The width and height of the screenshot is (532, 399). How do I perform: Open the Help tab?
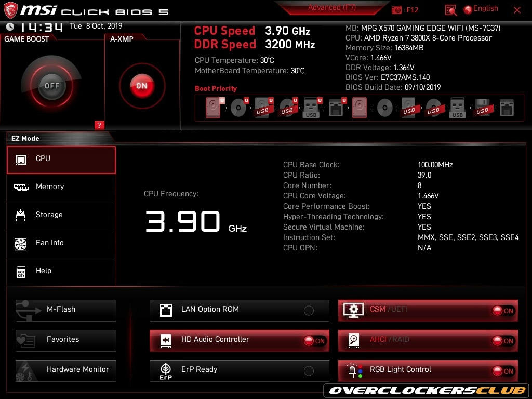[61, 272]
